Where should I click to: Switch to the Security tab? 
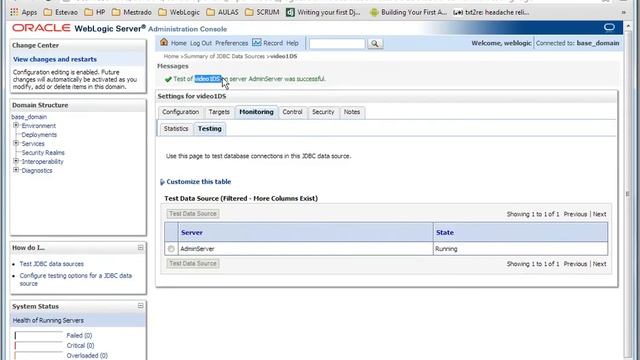[323, 112]
